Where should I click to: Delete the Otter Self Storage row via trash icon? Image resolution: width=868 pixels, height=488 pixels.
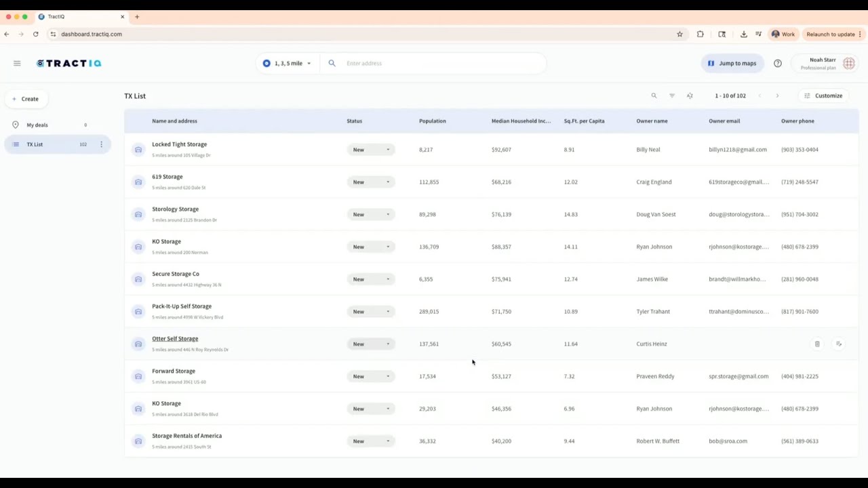(817, 344)
